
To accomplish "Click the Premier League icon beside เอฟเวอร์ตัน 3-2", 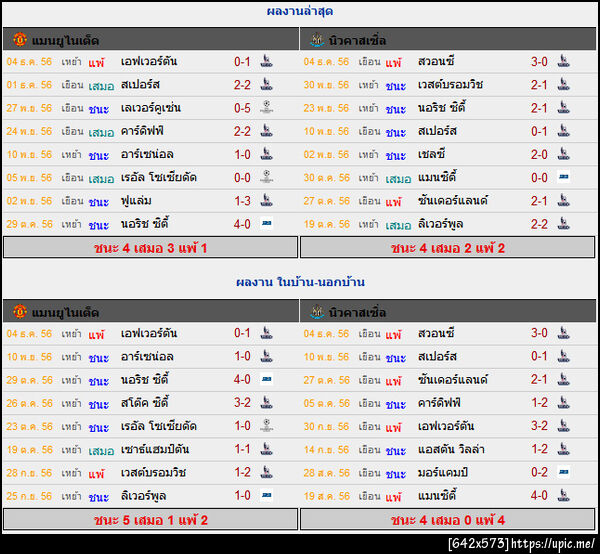I will (x=563, y=425).
